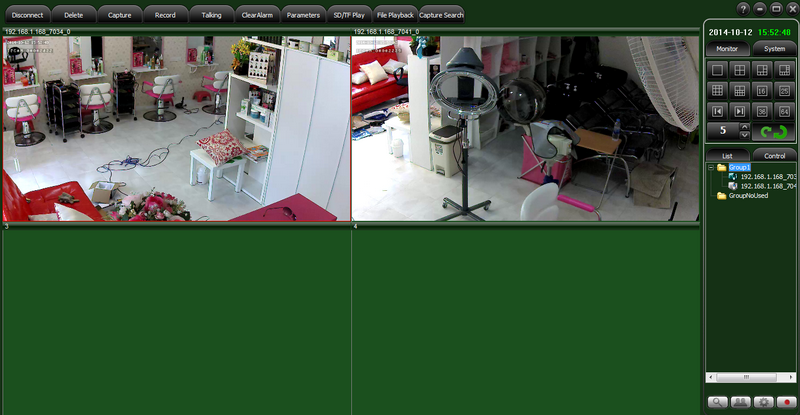Open SD/TF Play
Image resolution: width=800 pixels, height=415 pixels.
[x=349, y=15]
